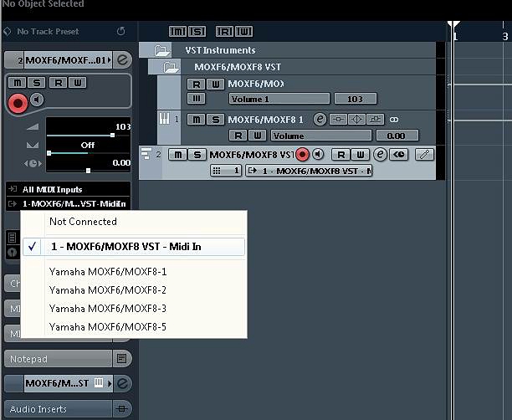Collapse the MOXF6/MOXF8 VST subfolder
Screen dimensions: 512x420
pos(172,67)
